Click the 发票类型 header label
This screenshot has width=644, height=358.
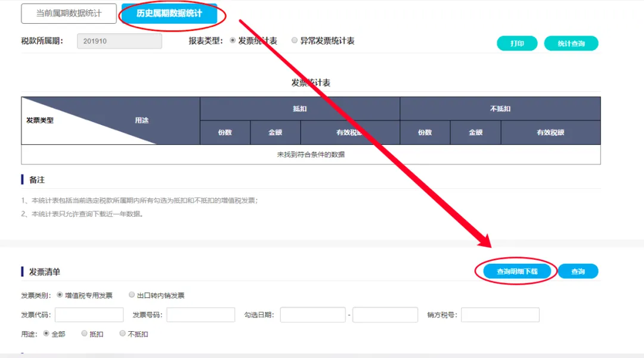pyautogui.click(x=40, y=120)
